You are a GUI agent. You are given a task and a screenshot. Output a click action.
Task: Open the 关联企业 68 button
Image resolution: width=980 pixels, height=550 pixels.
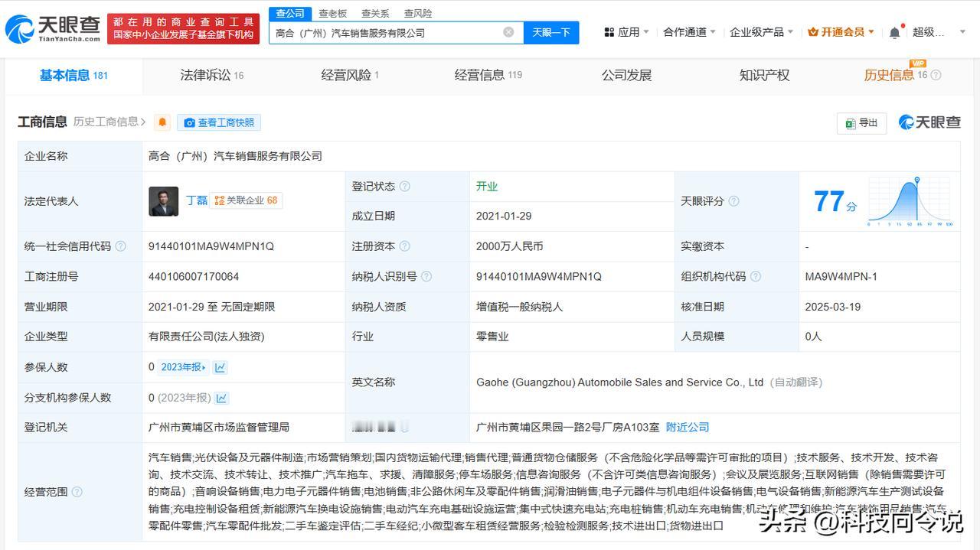pyautogui.click(x=247, y=200)
